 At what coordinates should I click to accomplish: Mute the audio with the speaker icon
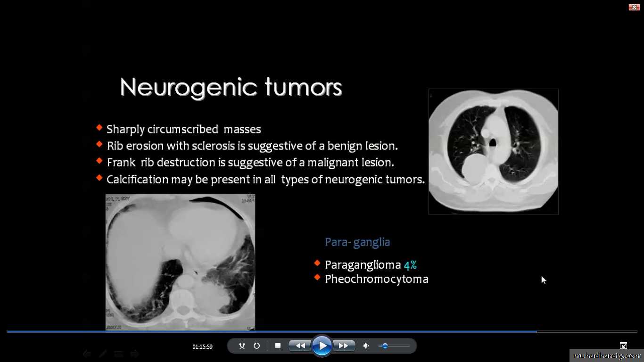[366, 346]
